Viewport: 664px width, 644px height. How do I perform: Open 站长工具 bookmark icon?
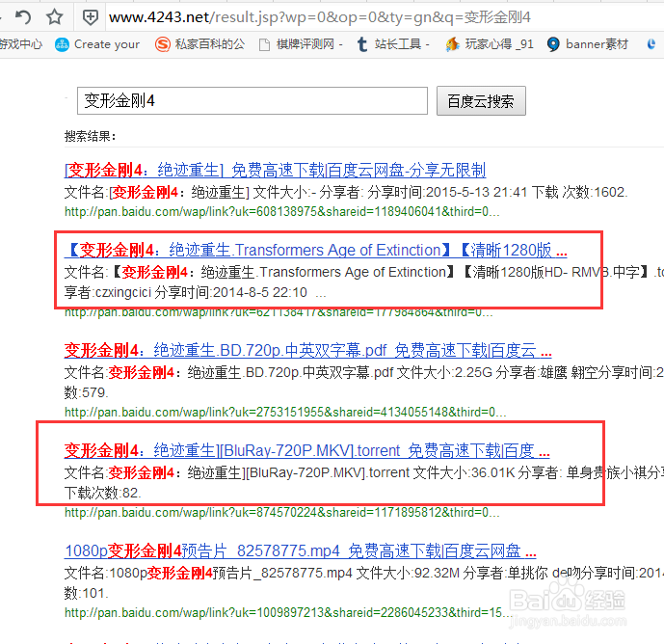362,44
